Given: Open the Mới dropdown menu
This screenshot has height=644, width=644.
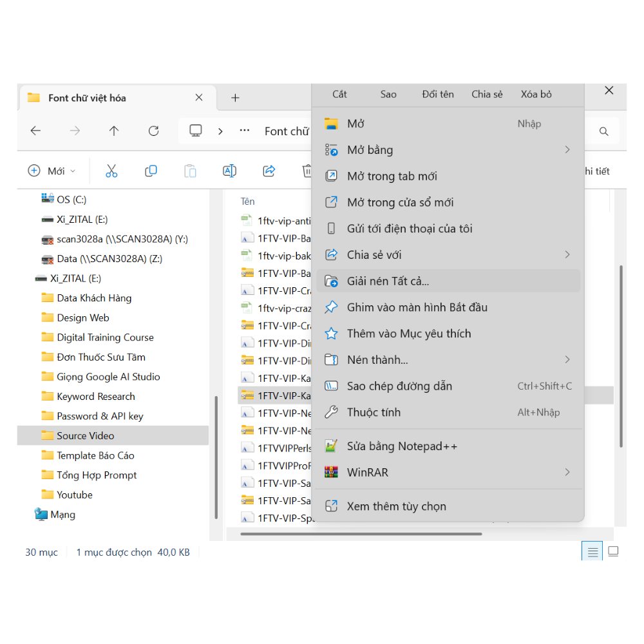Looking at the screenshot, I should [x=52, y=171].
